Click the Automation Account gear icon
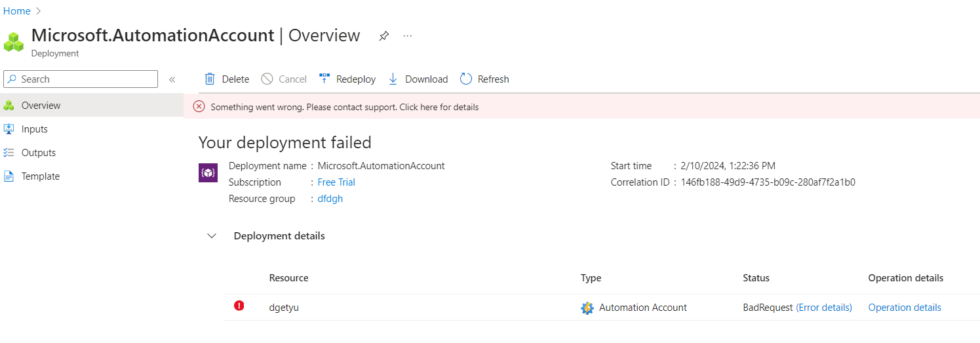This screenshot has width=980, height=343. (x=587, y=308)
